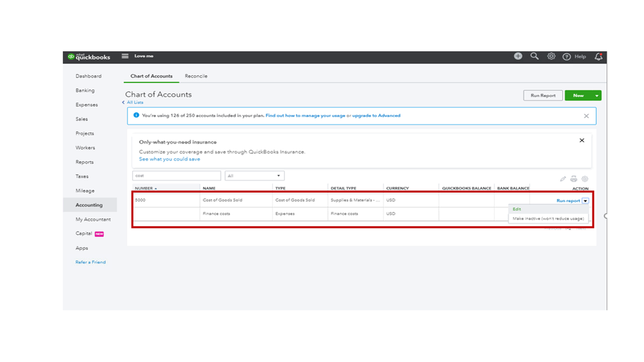Click Supplies & Materials detail type cell

tap(355, 200)
